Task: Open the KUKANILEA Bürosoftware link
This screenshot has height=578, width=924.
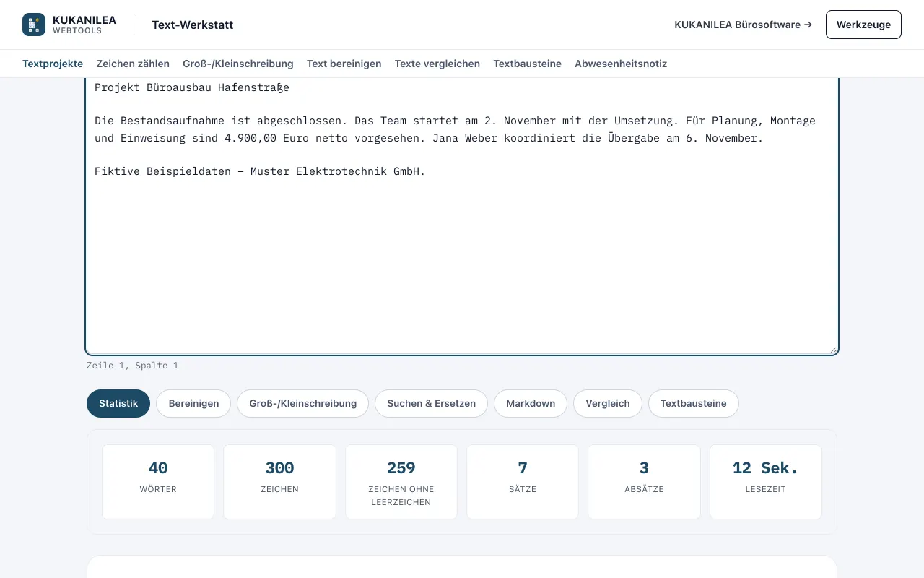Action: point(743,25)
